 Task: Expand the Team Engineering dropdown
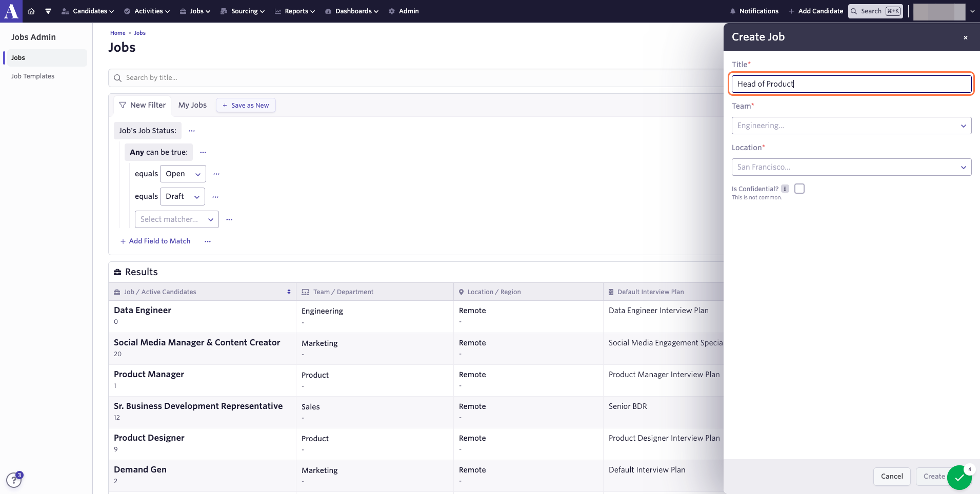point(851,126)
